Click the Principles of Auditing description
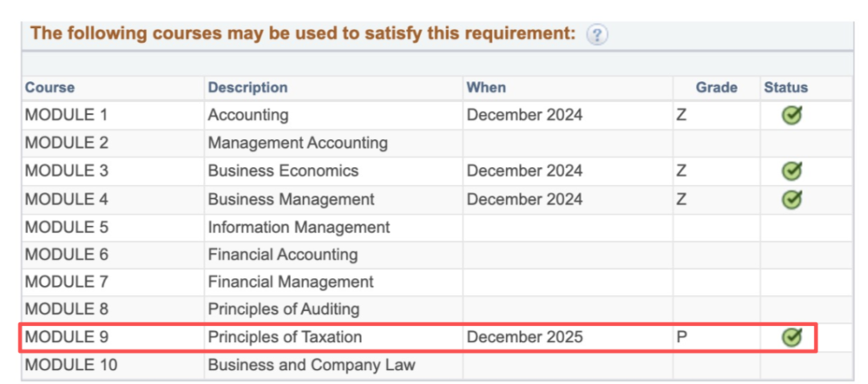The image size is (868, 384). pyautogui.click(x=284, y=309)
